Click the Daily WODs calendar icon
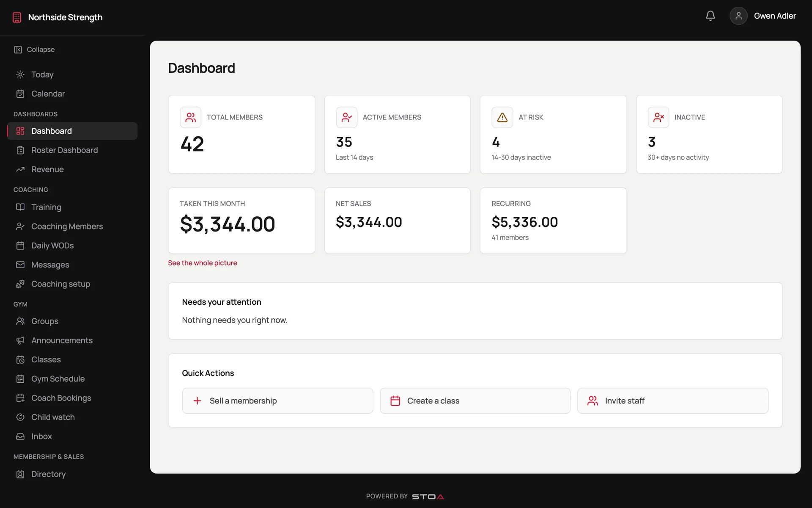This screenshot has width=812, height=508. tap(20, 246)
